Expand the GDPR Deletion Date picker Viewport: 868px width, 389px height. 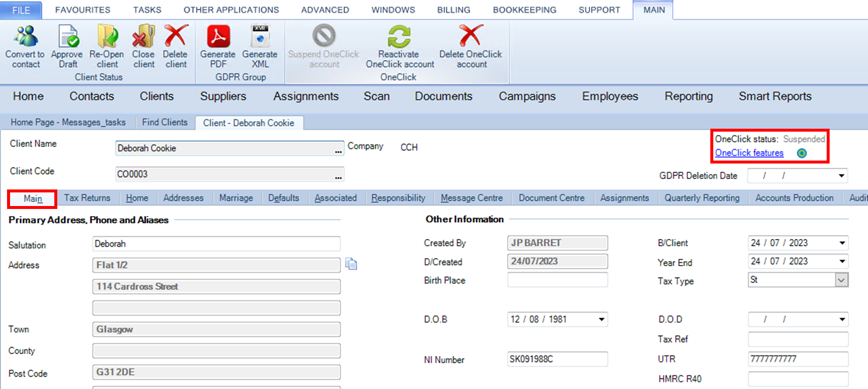(841, 176)
